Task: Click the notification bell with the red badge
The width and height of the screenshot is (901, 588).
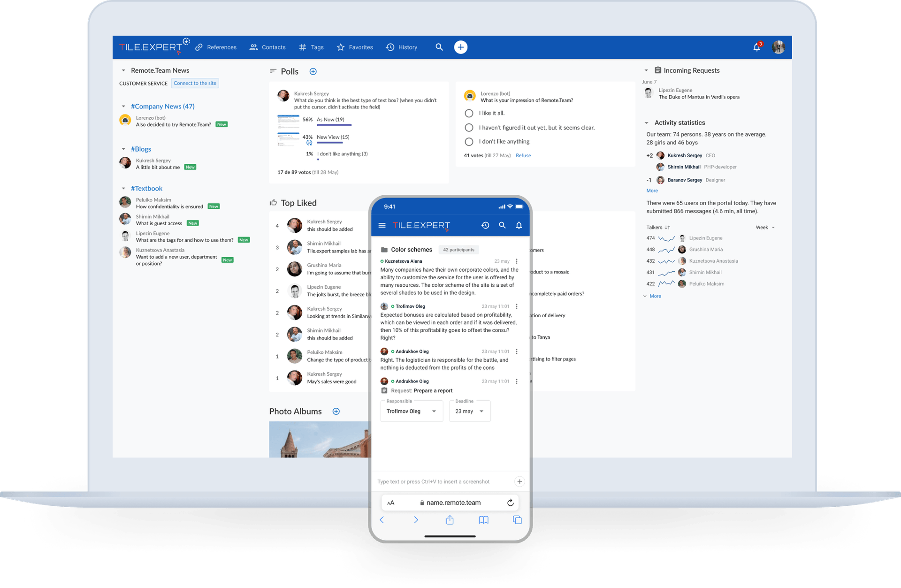Action: pyautogui.click(x=756, y=47)
